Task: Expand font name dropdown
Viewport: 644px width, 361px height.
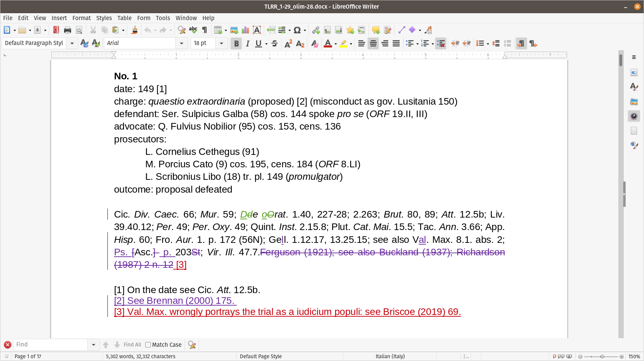Action: point(181,43)
